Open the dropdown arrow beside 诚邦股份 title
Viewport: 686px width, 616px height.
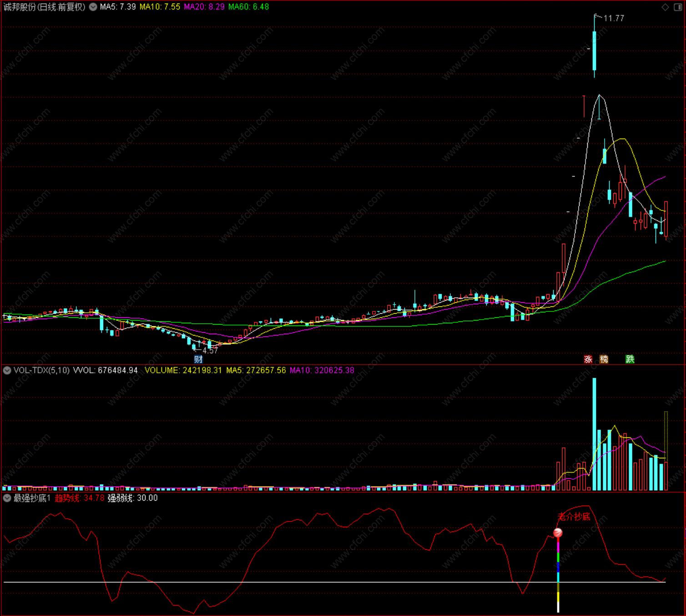[x=93, y=7]
